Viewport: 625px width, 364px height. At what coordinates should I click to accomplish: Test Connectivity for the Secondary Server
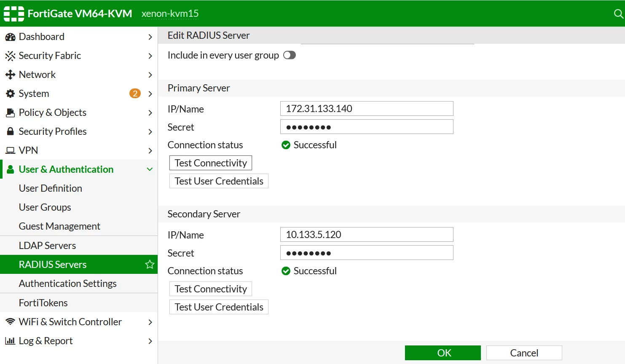(211, 289)
